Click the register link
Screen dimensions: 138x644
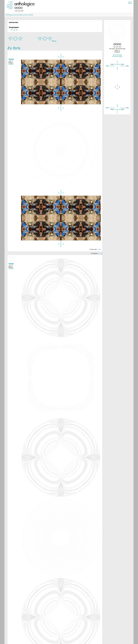[x=130, y=3]
